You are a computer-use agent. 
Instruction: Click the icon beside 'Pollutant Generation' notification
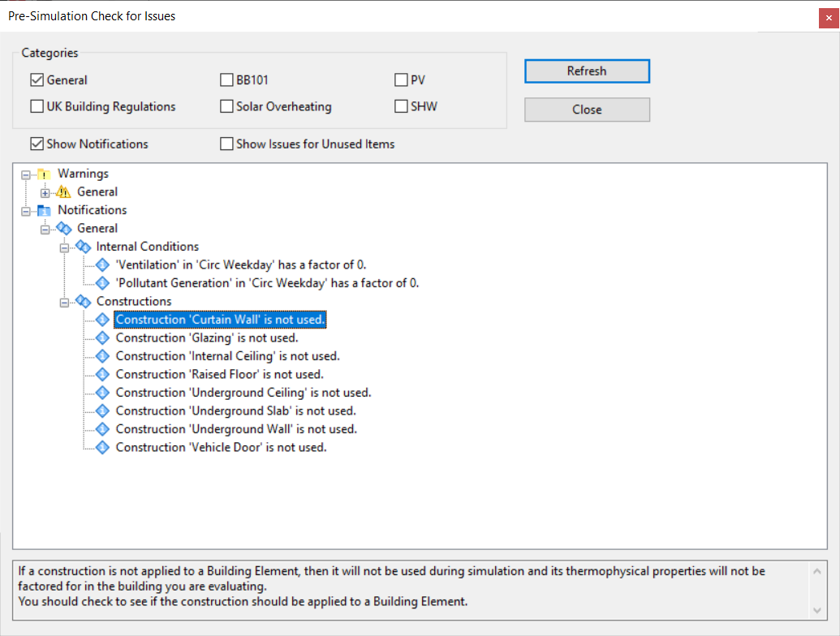pos(102,283)
